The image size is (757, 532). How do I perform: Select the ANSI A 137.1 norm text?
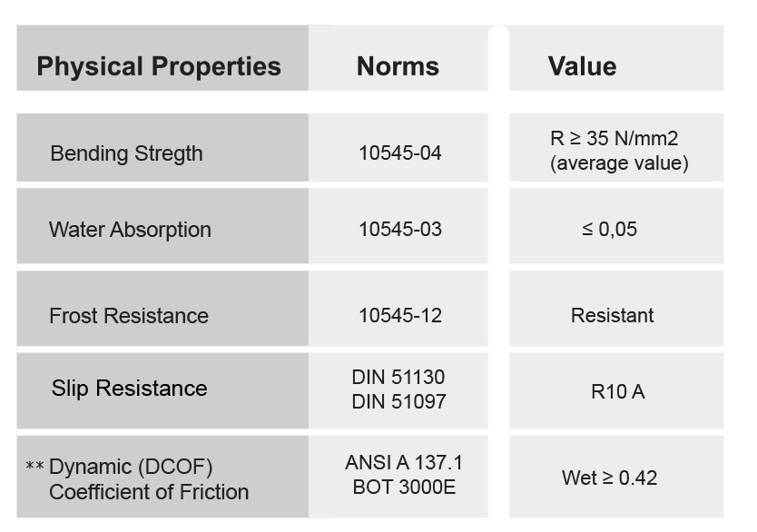[x=404, y=462]
